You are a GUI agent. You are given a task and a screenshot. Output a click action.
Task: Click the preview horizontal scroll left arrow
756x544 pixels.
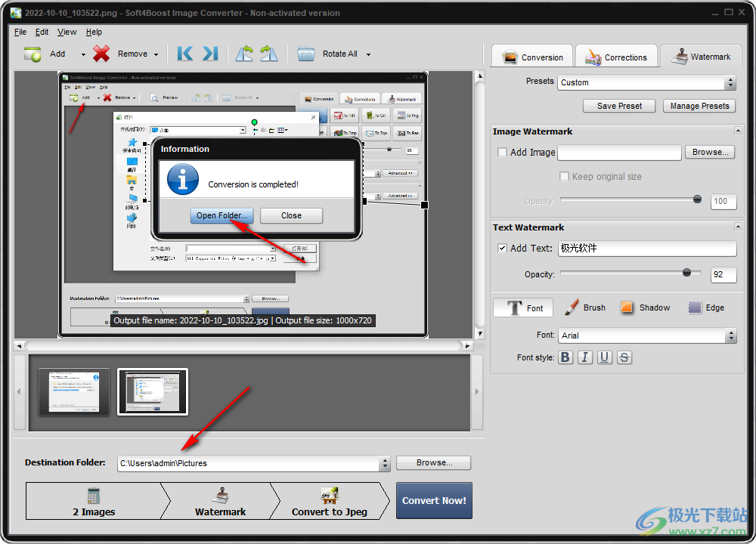tap(19, 345)
